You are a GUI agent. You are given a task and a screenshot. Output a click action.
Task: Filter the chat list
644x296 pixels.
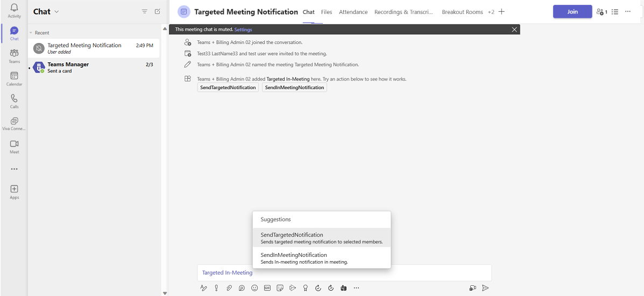click(x=145, y=11)
